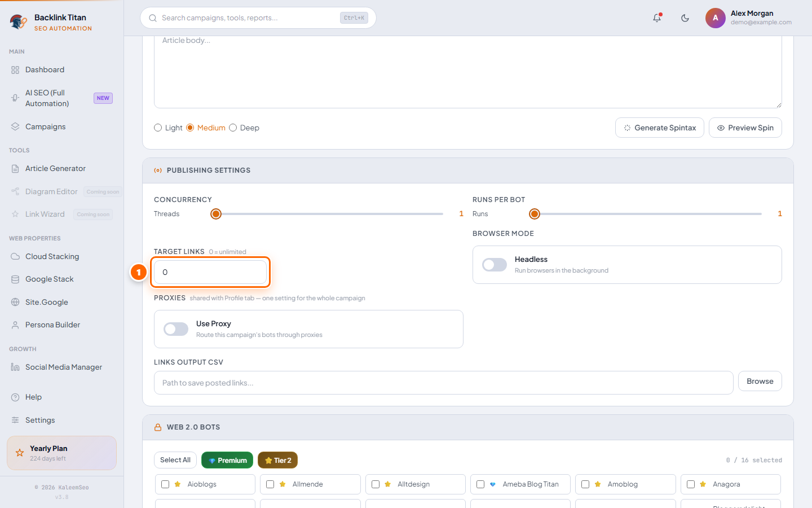Filter bots by Premium
812x508 pixels.
click(x=227, y=460)
